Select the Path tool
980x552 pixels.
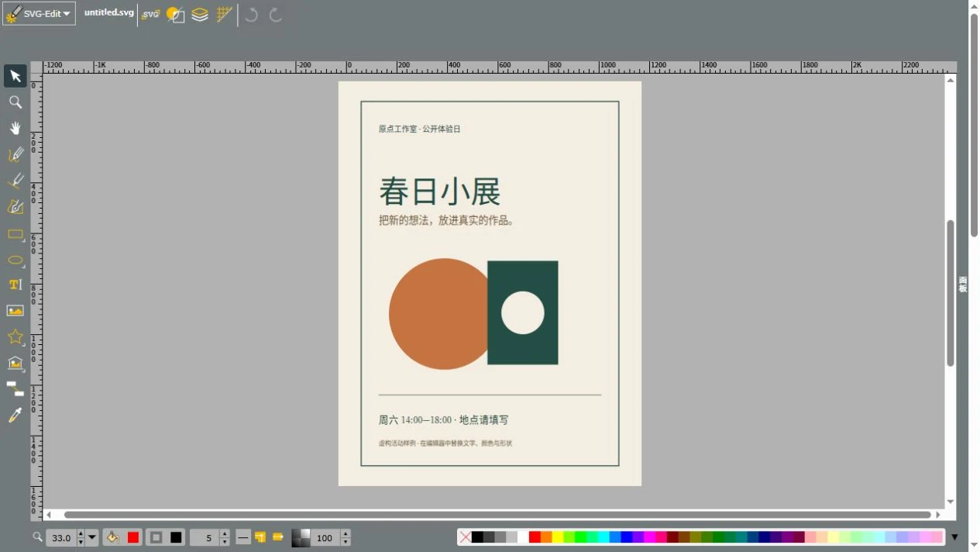pyautogui.click(x=15, y=207)
